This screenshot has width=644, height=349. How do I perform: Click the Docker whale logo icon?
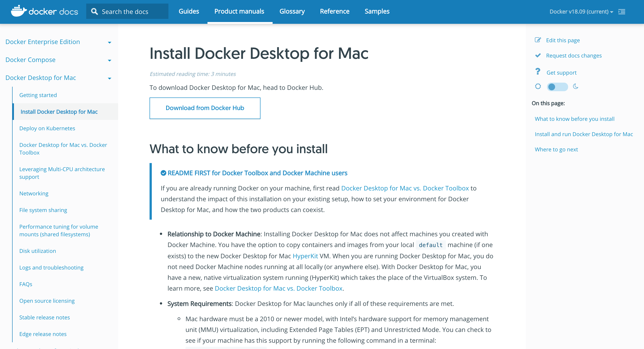pyautogui.click(x=18, y=11)
